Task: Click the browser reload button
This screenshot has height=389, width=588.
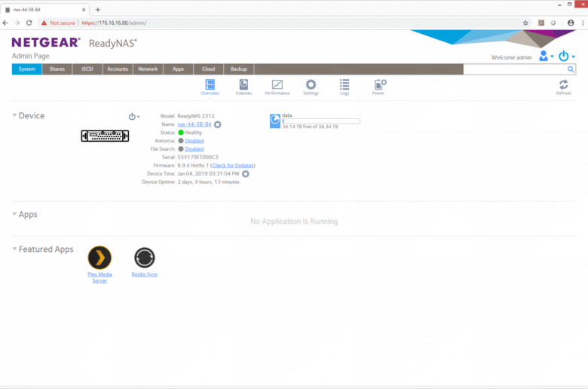Action: 29,23
